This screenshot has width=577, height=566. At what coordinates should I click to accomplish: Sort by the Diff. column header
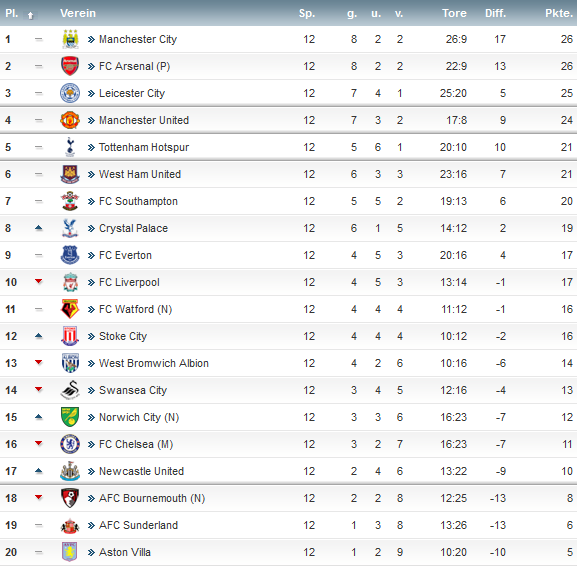click(495, 13)
